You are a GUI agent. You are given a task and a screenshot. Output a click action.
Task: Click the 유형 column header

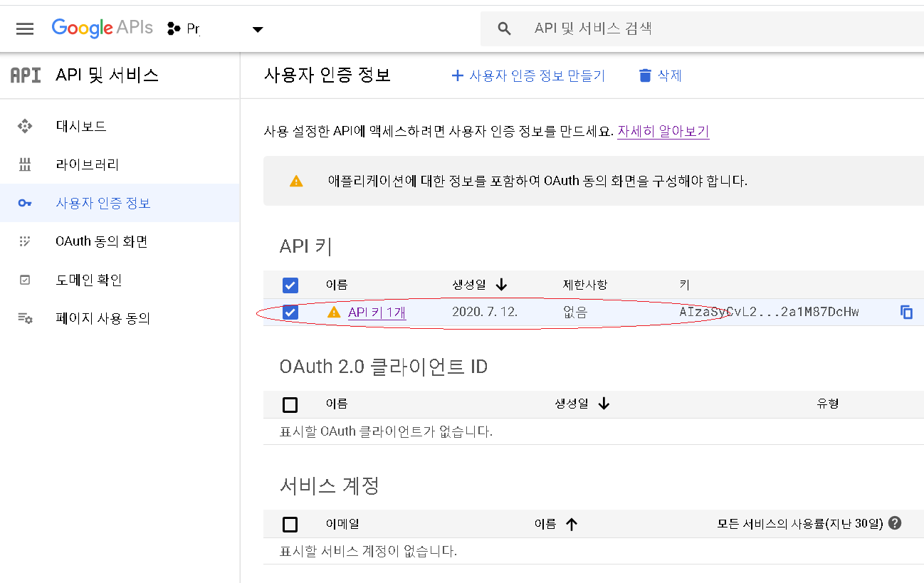(828, 404)
